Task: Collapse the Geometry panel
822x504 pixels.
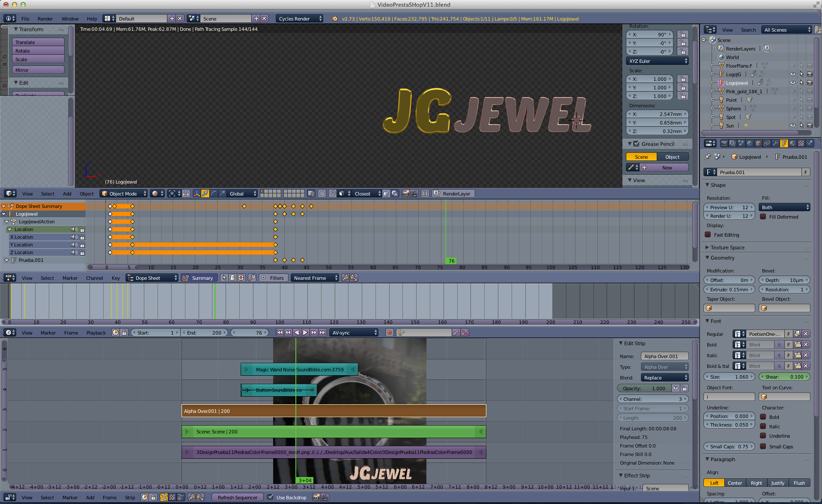Action: pos(722,258)
